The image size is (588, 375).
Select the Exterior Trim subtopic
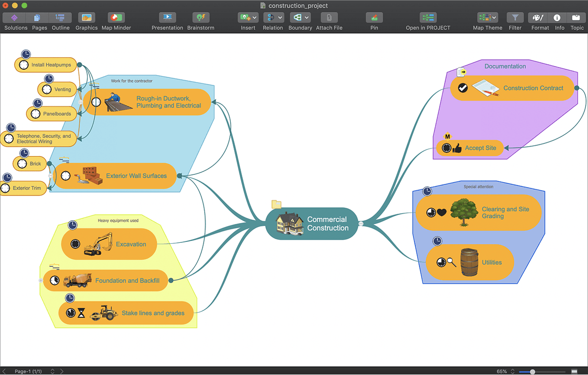23,188
